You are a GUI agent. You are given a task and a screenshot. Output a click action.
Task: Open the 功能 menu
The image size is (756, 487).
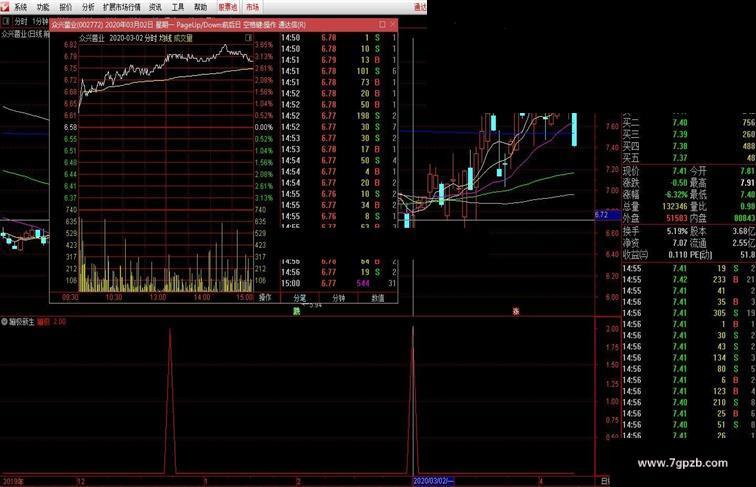[43, 7]
